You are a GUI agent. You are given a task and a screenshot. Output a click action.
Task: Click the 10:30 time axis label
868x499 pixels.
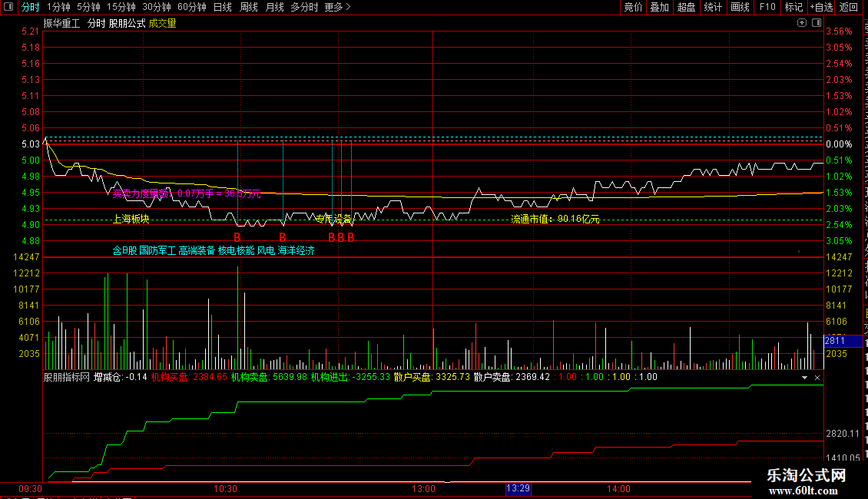(x=225, y=489)
